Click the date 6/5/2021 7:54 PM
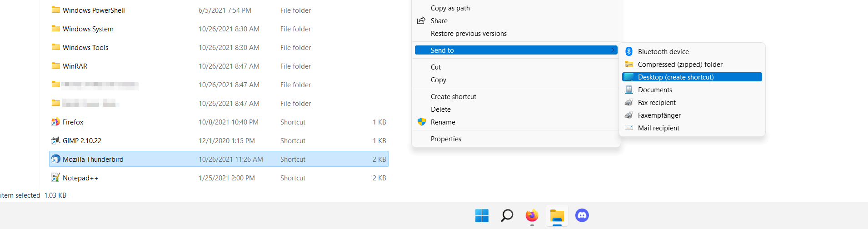The image size is (868, 229). pyautogui.click(x=224, y=10)
